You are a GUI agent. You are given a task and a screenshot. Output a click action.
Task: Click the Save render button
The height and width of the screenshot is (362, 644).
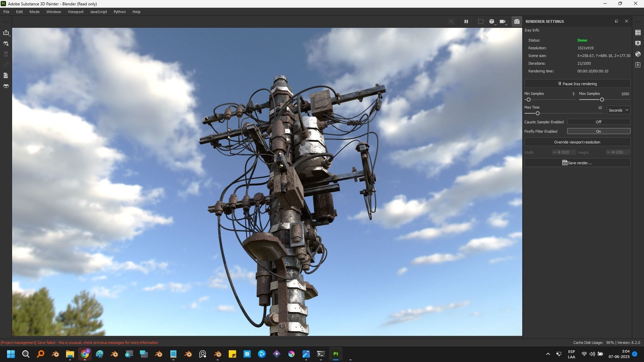[577, 163]
